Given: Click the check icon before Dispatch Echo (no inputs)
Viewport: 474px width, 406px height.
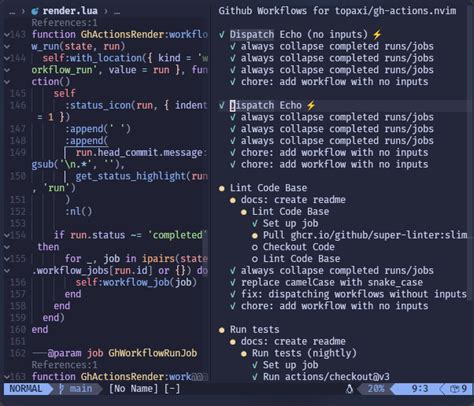Looking at the screenshot, I should pyautogui.click(x=222, y=34).
